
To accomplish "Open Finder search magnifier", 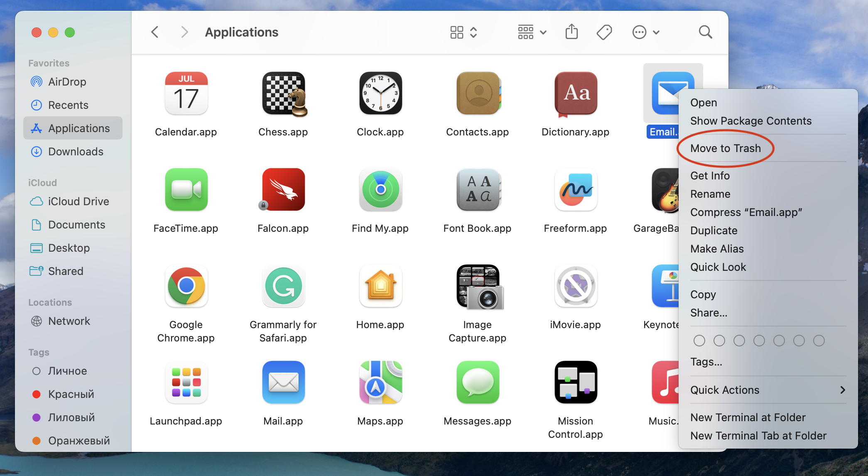I will coord(705,32).
